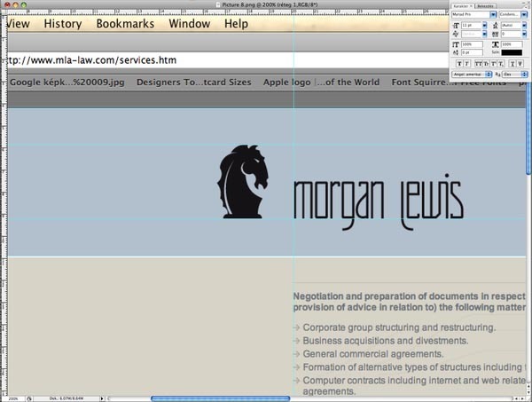Toggle Strikethrough style
This screenshot has width=532, height=402.
coord(520,64)
